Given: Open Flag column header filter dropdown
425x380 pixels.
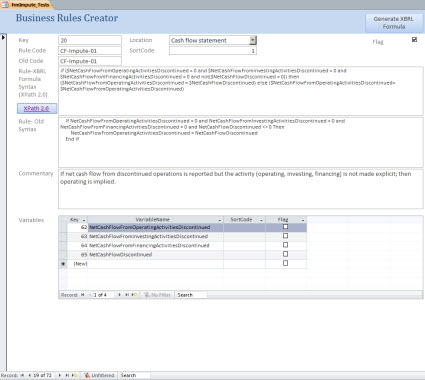Looking at the screenshot, I should click(x=303, y=220).
